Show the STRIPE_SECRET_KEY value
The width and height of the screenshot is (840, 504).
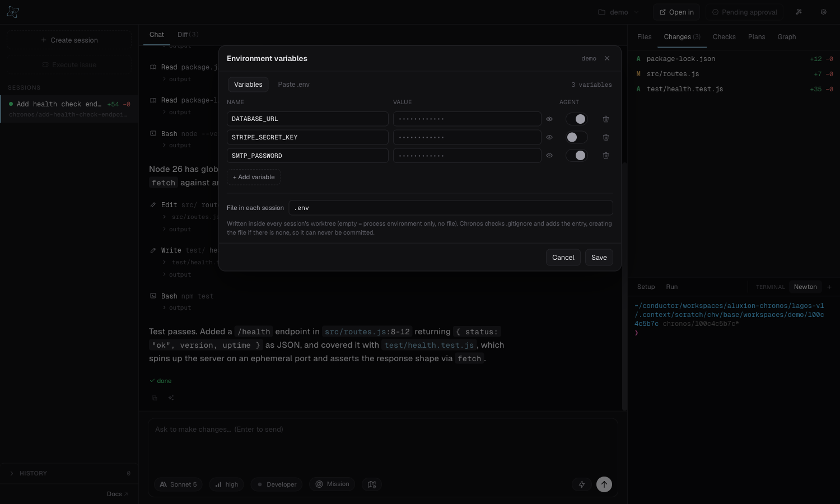point(549,137)
